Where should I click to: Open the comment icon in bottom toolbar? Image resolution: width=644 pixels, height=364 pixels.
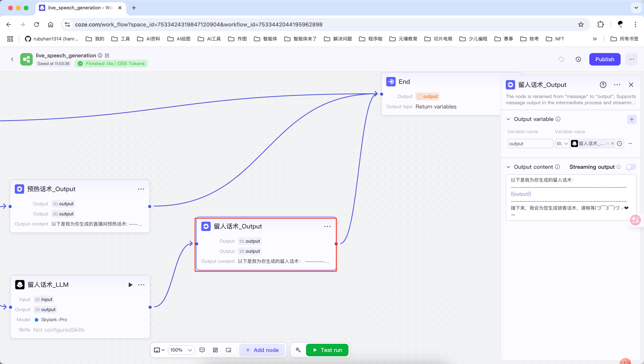[x=202, y=350]
